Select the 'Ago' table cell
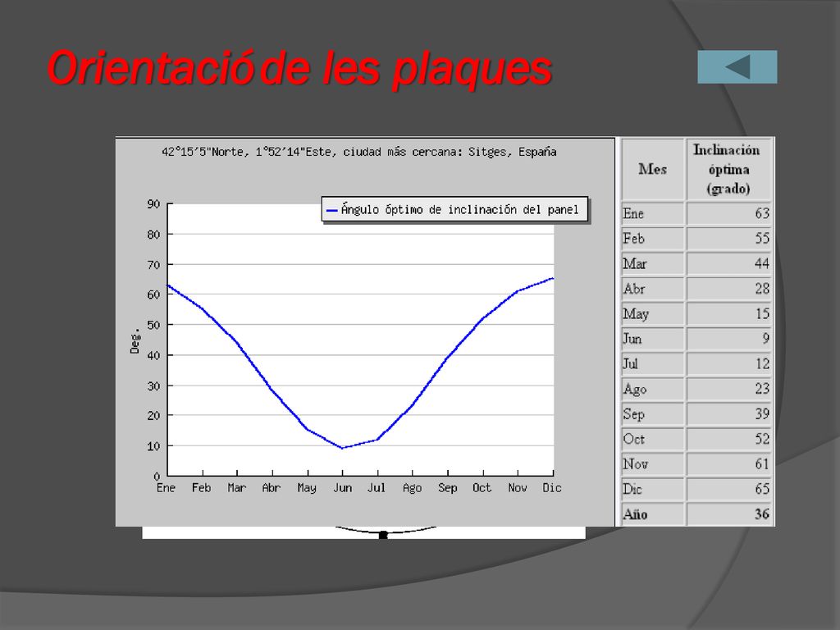Screen dimensions: 840x630 click(652, 389)
